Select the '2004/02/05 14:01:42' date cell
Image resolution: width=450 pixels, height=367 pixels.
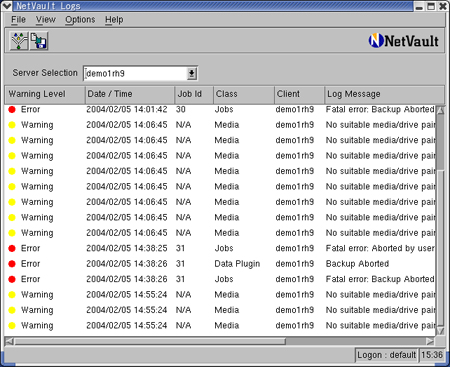pyautogui.click(x=127, y=109)
